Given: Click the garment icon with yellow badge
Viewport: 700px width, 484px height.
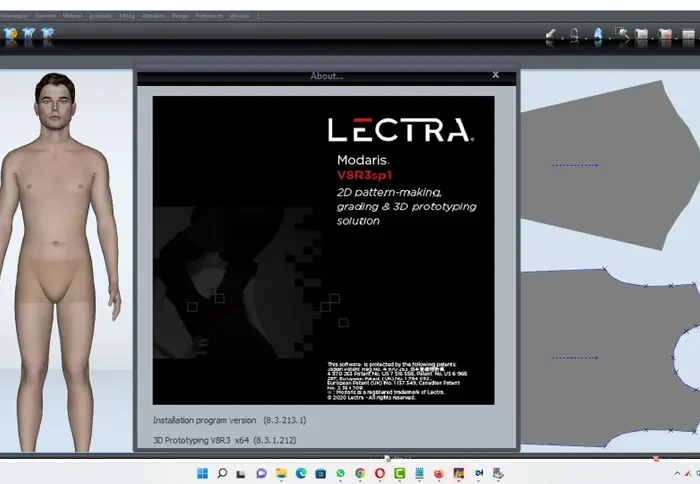Looking at the screenshot, I should [10, 35].
